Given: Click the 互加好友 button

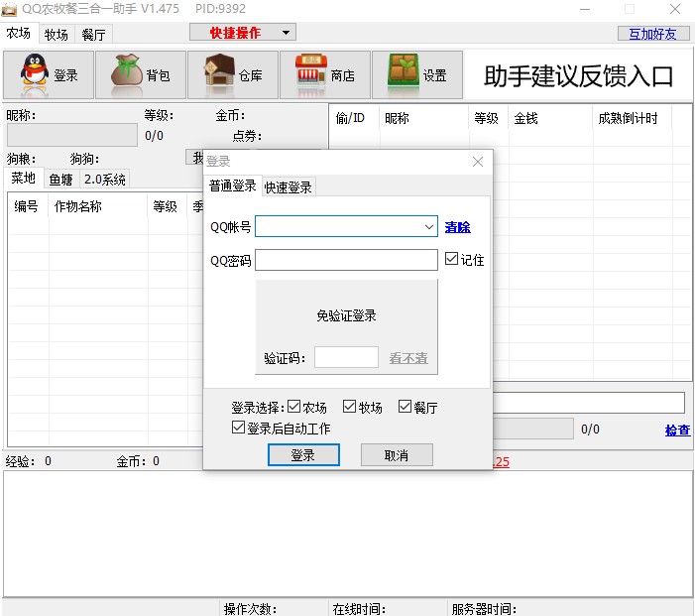Looking at the screenshot, I should (x=653, y=34).
